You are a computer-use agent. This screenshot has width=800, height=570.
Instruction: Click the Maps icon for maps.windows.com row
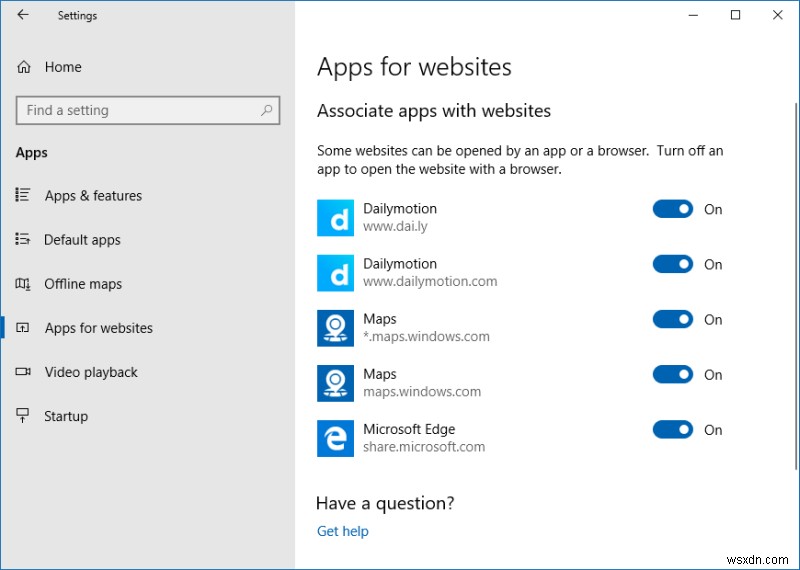pyautogui.click(x=335, y=383)
